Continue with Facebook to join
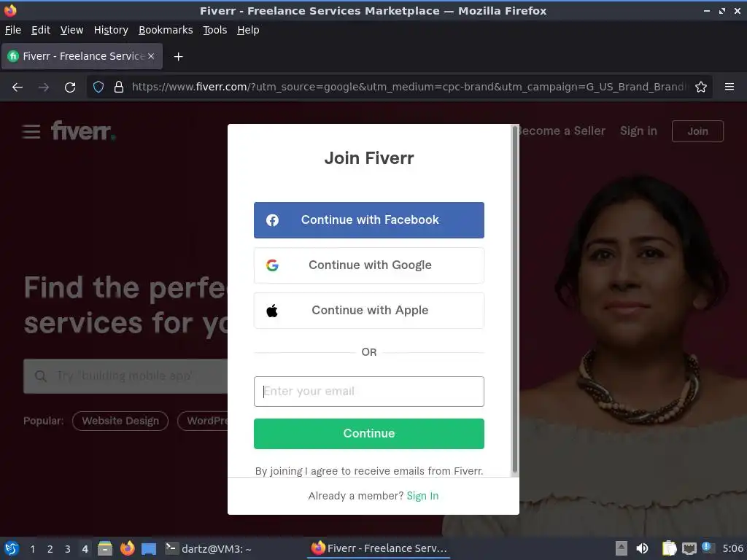 [x=368, y=220]
